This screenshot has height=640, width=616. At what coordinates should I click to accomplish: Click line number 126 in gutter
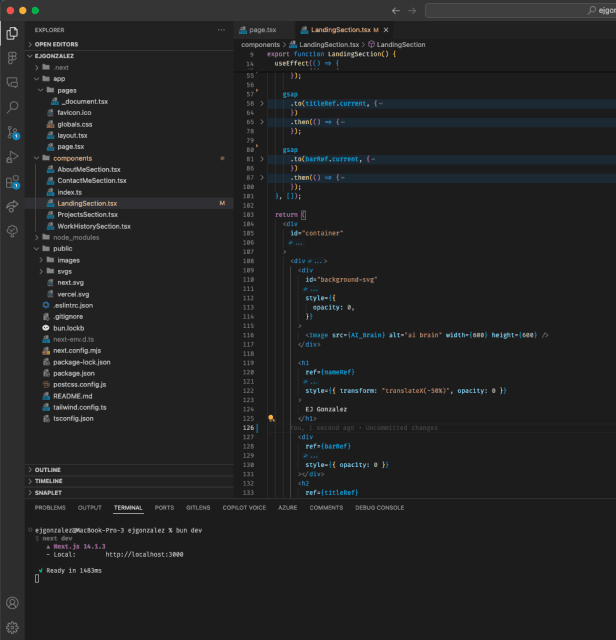tap(248, 428)
